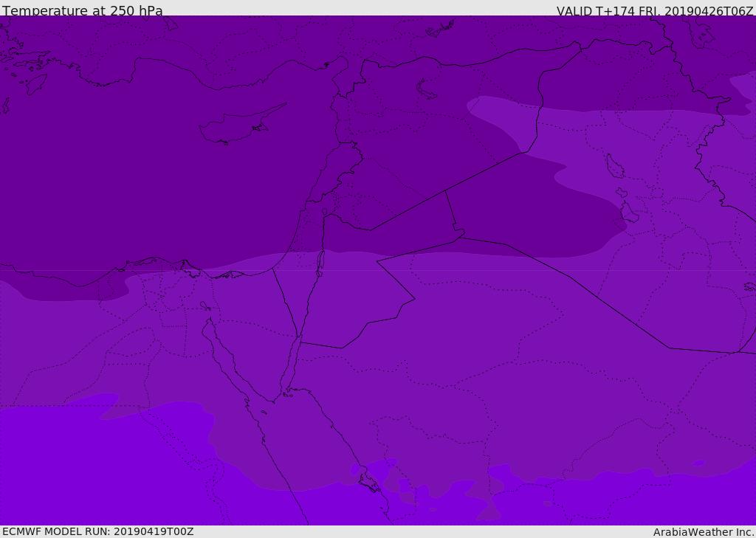Click the ArabiaWeather Inc. credit text

pos(704,532)
